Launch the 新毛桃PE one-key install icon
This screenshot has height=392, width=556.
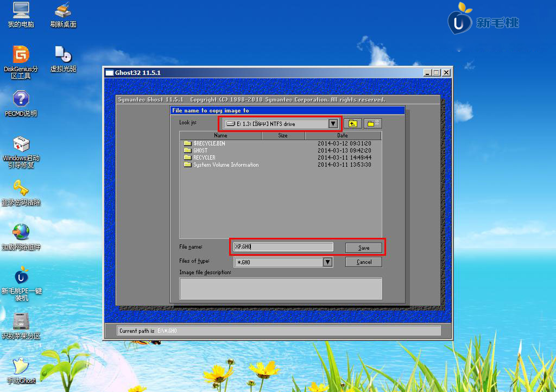[21, 284]
